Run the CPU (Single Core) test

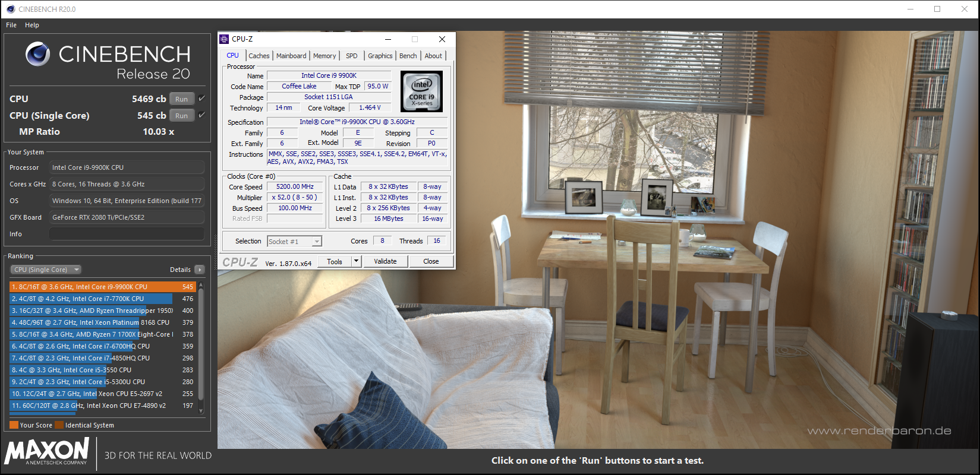pos(182,116)
